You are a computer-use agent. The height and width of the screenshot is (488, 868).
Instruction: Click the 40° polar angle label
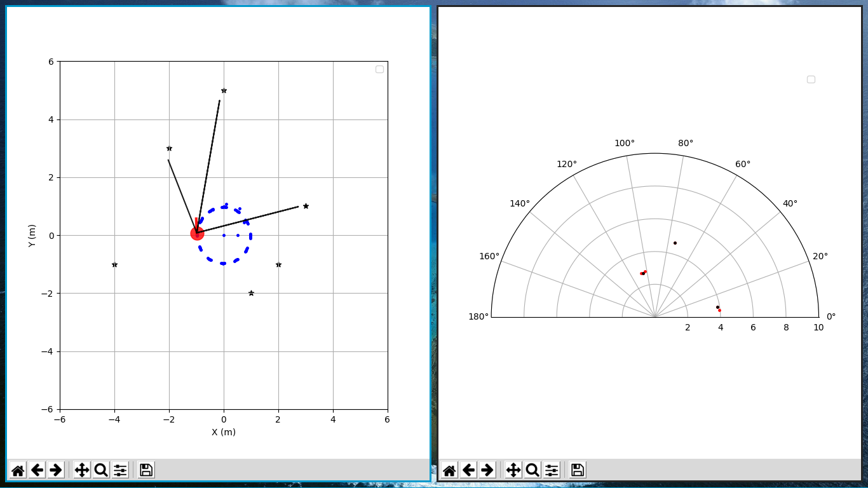(790, 204)
